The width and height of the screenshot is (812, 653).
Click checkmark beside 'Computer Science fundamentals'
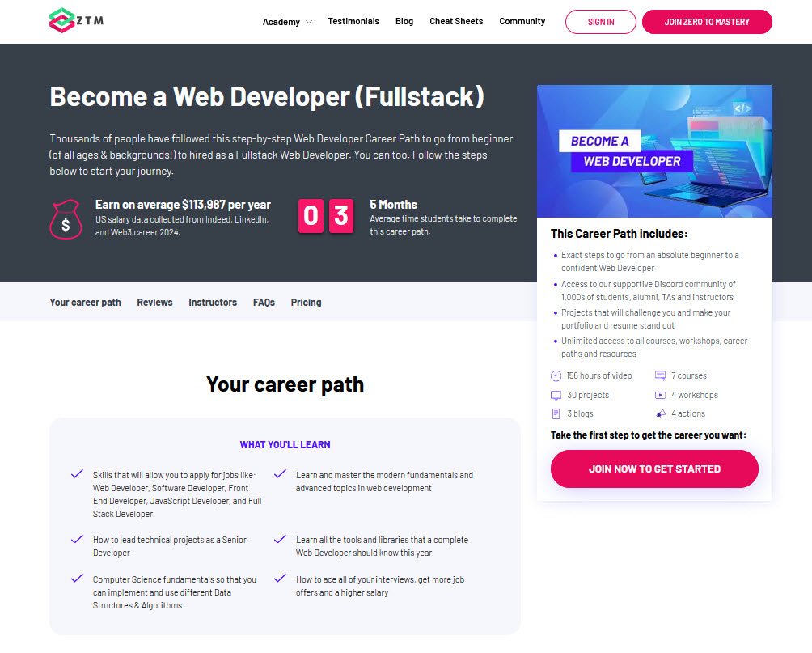[77, 578]
